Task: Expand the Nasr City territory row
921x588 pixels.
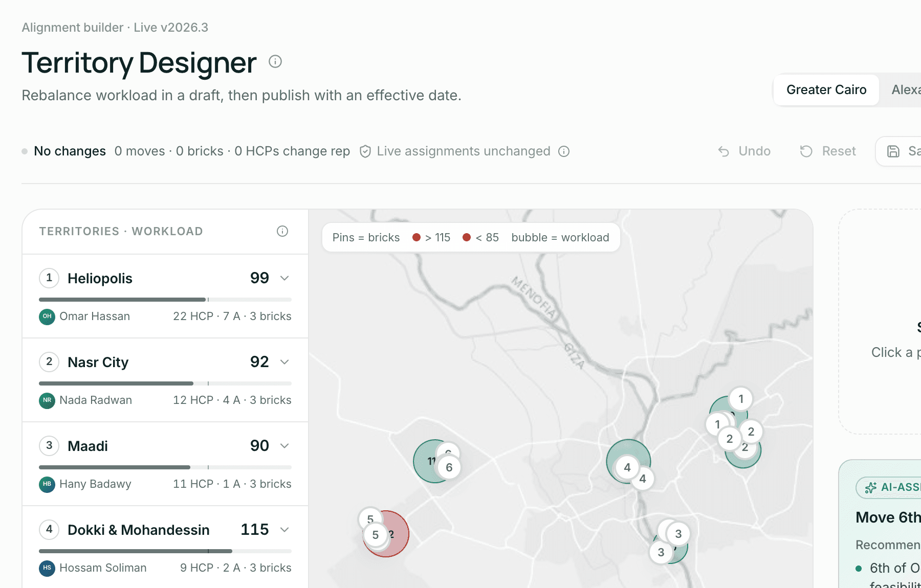Action: pos(285,362)
